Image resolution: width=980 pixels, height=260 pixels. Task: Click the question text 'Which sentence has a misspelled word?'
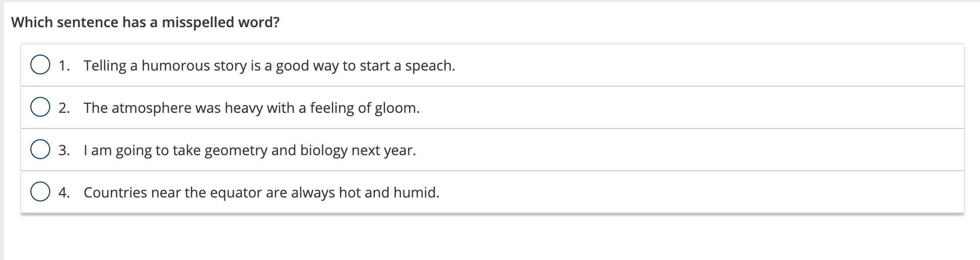[145, 22]
